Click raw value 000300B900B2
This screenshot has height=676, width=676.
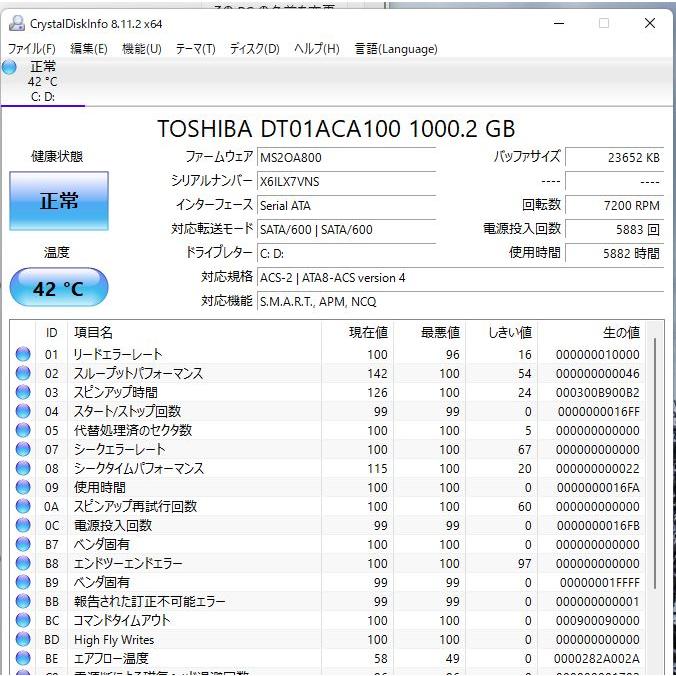[x=598, y=392]
